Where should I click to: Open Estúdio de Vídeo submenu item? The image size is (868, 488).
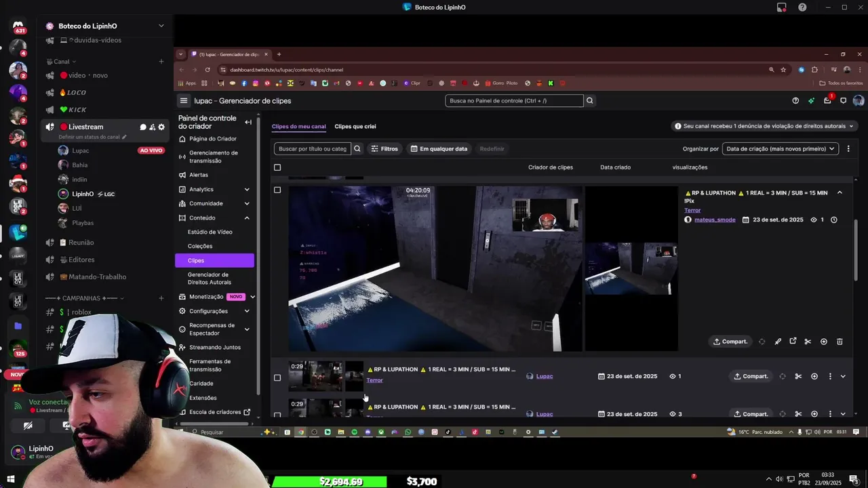(210, 232)
